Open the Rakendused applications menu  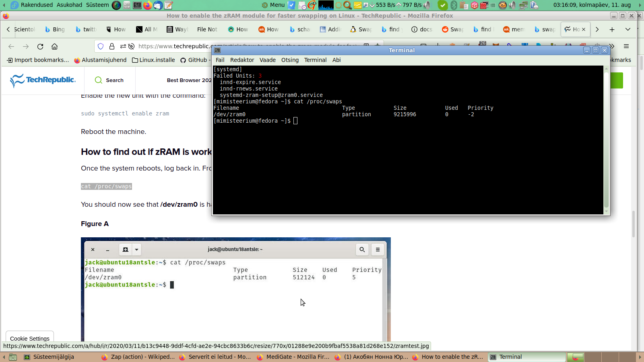[x=37, y=5]
